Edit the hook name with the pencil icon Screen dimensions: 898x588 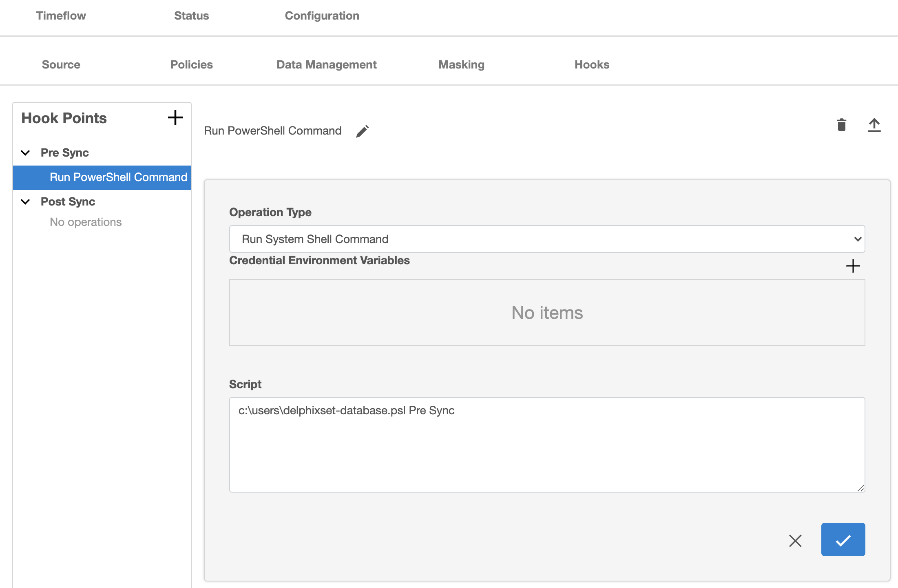tap(362, 130)
